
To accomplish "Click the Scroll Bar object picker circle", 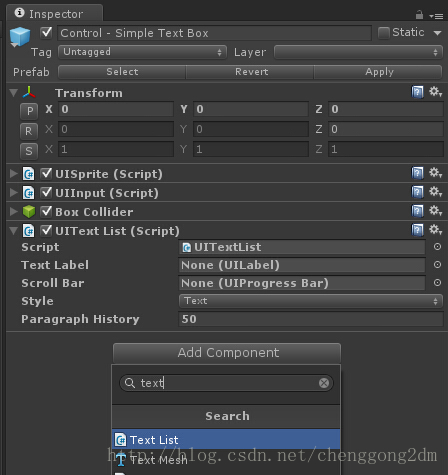I will [437, 283].
